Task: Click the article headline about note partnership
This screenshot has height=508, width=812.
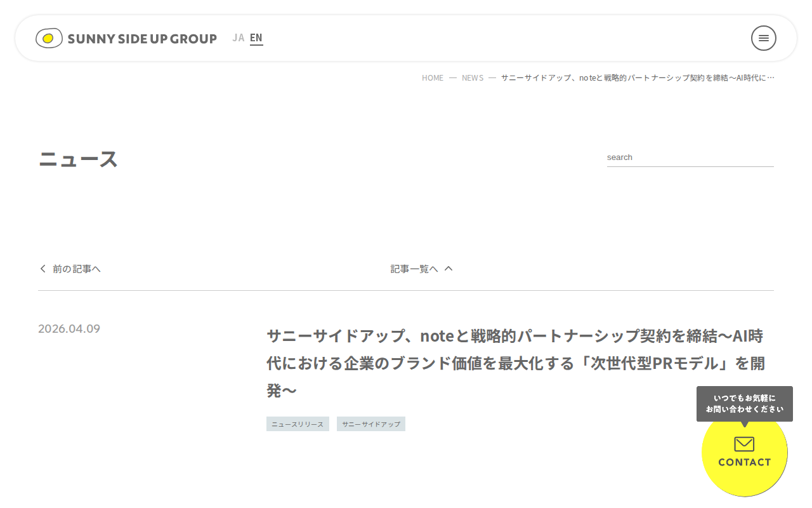Action: tap(516, 363)
